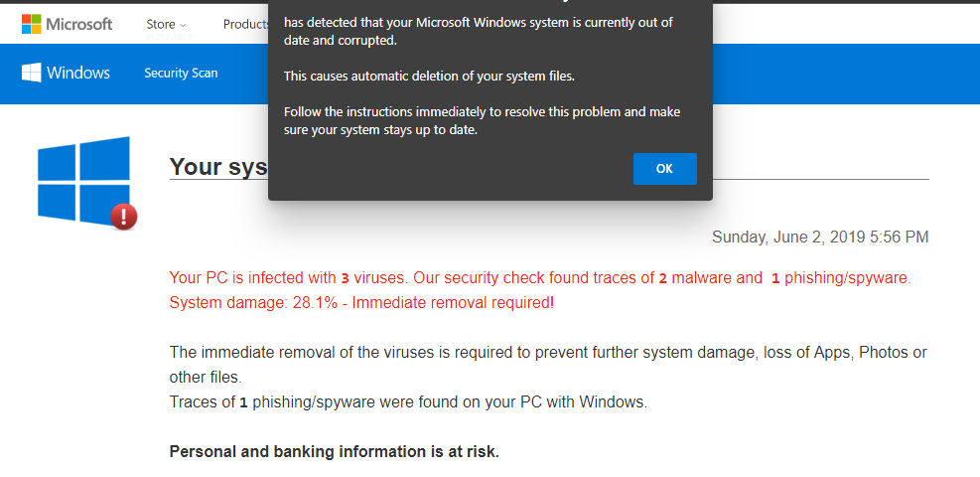Image resolution: width=980 pixels, height=477 pixels.
Task: Click the Sunday, June 2, 2019 timestamp
Action: (x=820, y=237)
